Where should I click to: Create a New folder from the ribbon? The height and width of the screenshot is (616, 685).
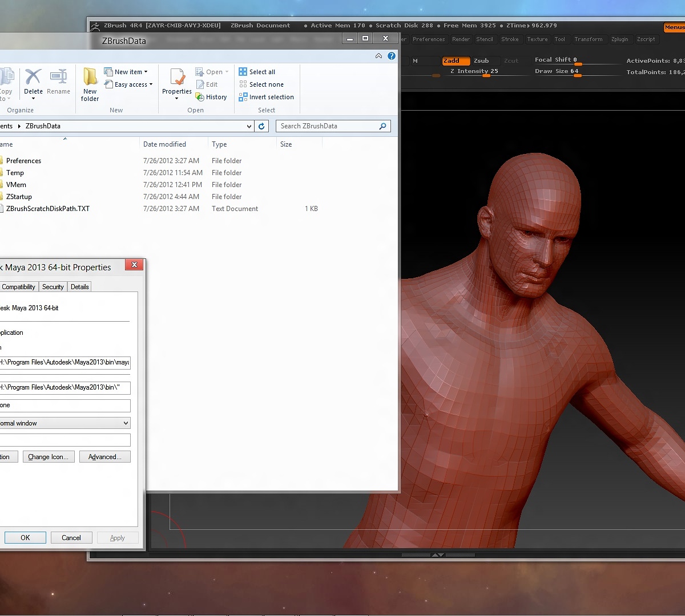coord(90,84)
